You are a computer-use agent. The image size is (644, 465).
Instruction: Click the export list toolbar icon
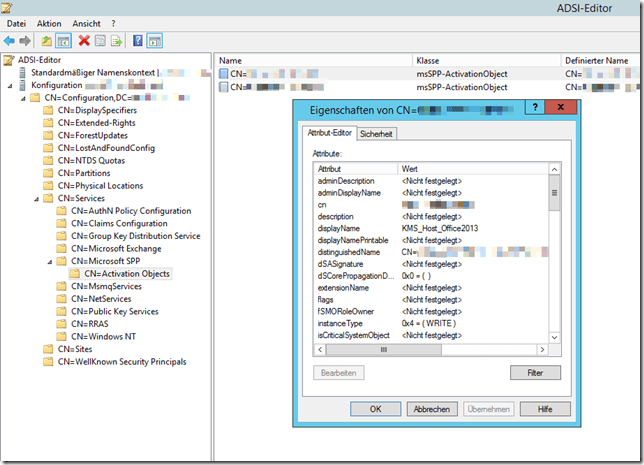(x=116, y=41)
